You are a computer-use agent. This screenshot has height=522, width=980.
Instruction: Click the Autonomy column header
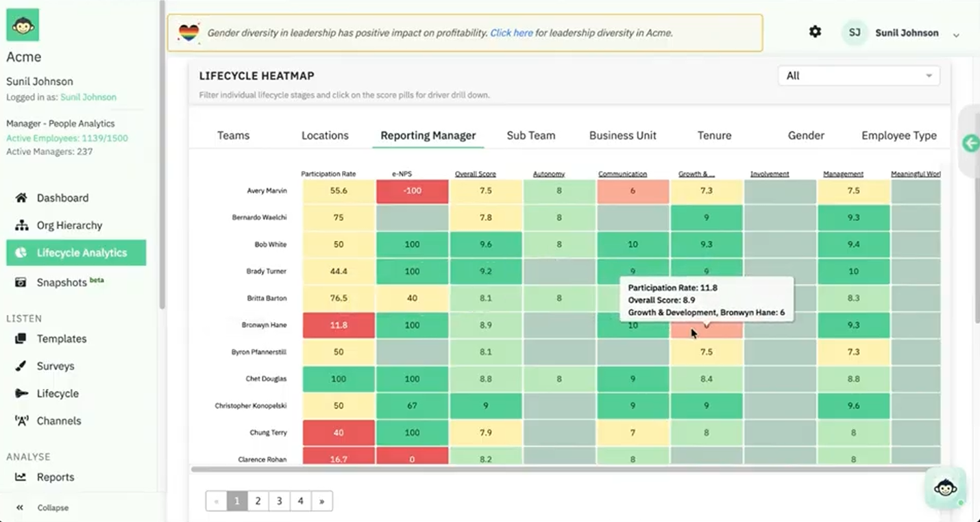click(549, 174)
